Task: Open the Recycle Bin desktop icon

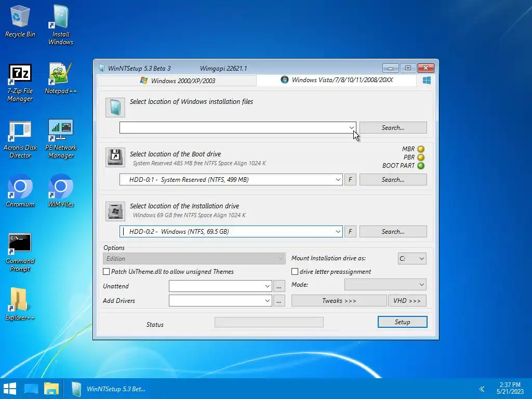Action: click(x=20, y=21)
